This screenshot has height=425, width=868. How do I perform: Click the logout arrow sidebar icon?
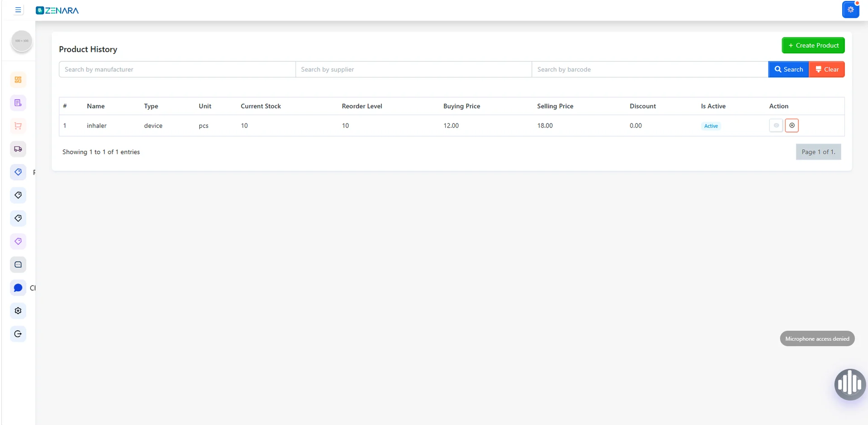[18, 334]
